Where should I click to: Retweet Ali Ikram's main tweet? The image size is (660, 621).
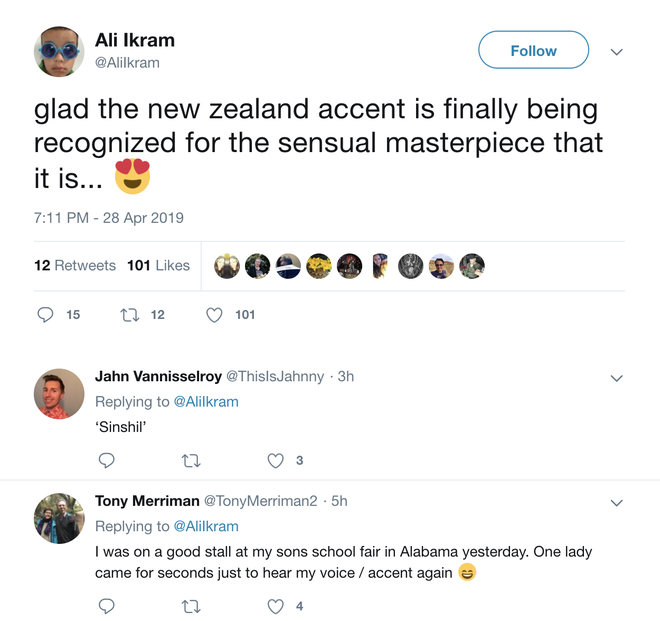coord(130,315)
